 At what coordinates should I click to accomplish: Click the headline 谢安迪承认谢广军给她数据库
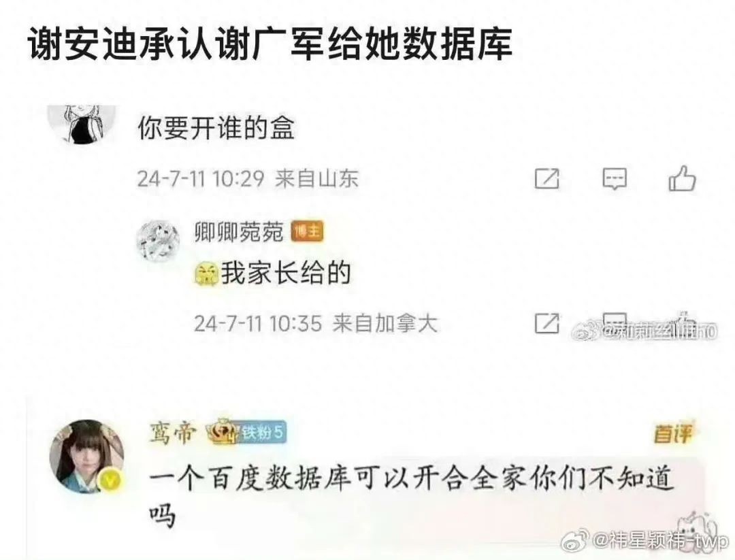pos(270,44)
